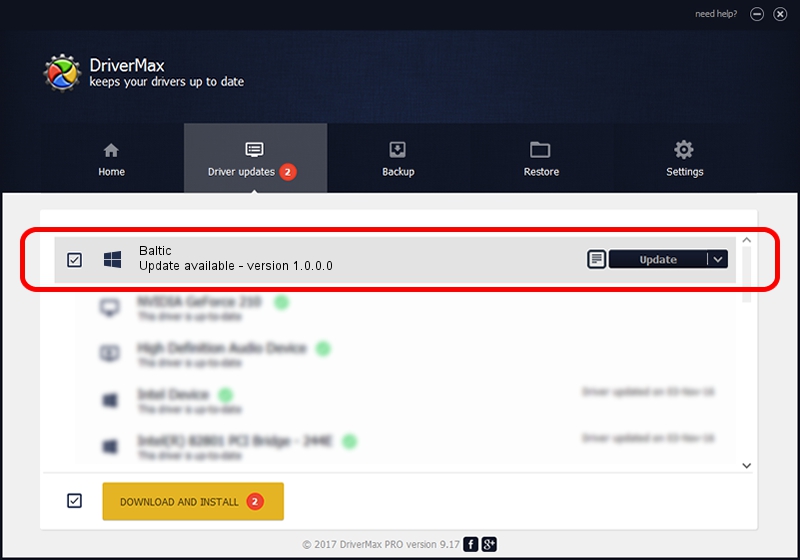Switch to the Backup tab
The width and height of the screenshot is (800, 560).
(397, 159)
